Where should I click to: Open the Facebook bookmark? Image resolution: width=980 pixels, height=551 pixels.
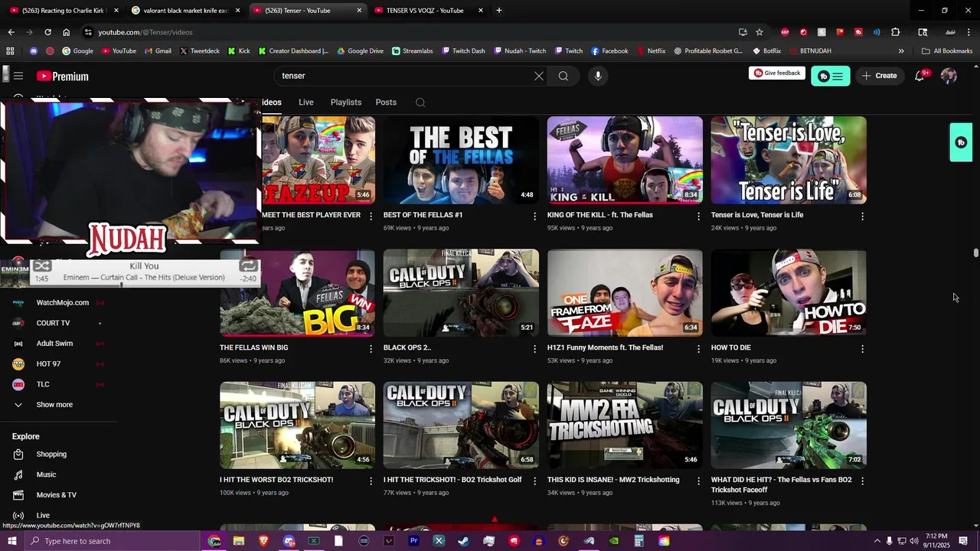609,51
